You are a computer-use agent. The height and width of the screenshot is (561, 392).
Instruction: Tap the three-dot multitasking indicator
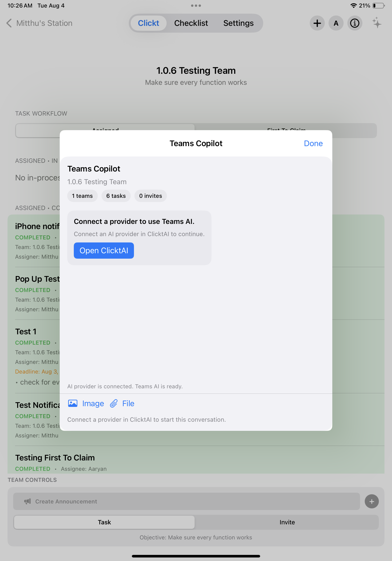(x=196, y=6)
